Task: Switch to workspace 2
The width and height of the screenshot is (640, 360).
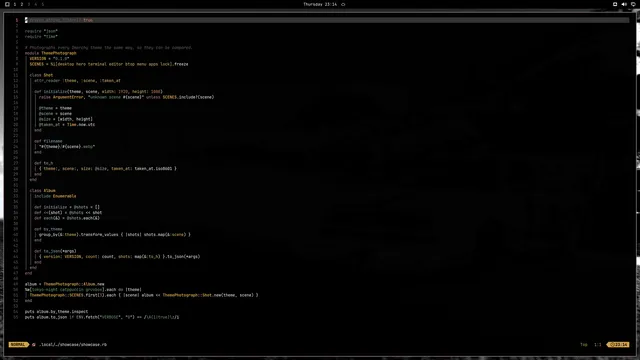Action: tap(22, 4)
